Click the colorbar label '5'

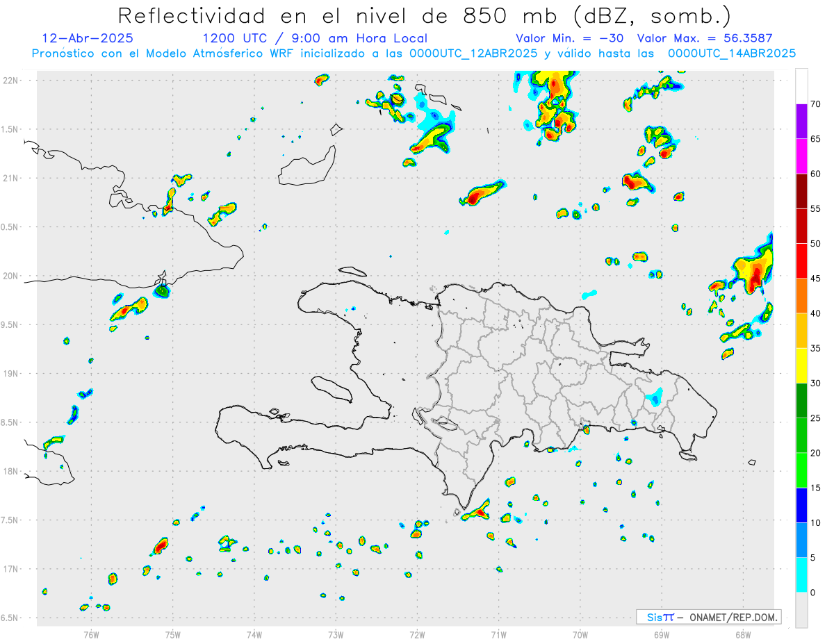(x=813, y=558)
